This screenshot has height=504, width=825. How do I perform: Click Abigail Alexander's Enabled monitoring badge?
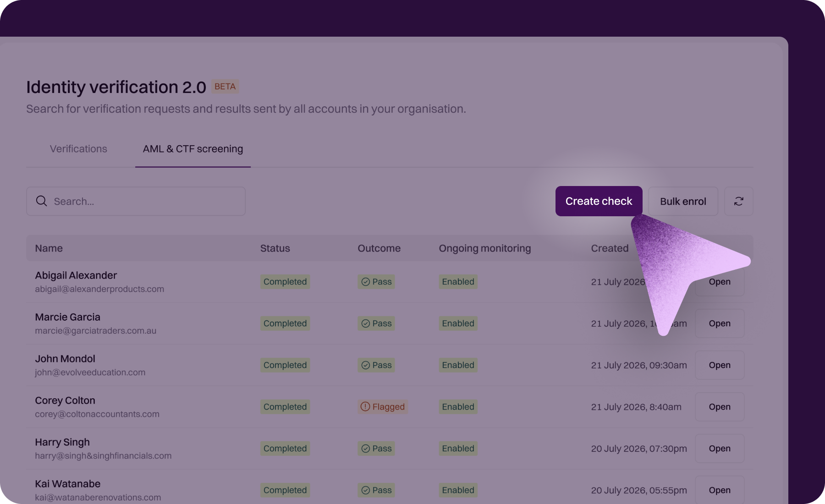(x=458, y=282)
